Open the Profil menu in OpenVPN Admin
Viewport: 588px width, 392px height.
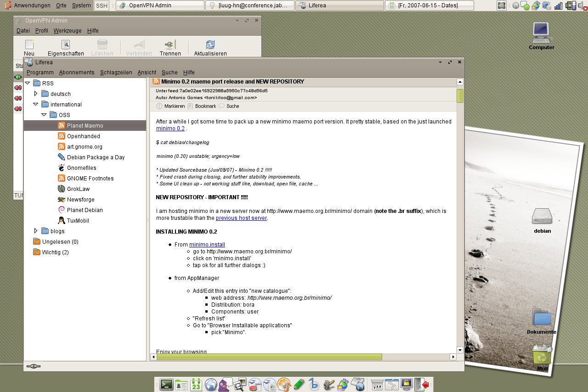[x=42, y=31]
